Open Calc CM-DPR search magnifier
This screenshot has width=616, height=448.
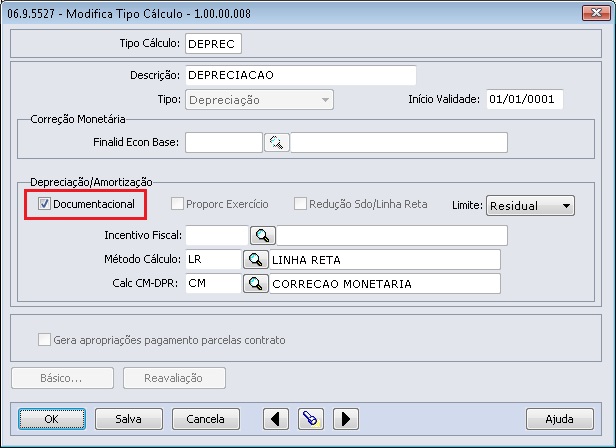256,284
